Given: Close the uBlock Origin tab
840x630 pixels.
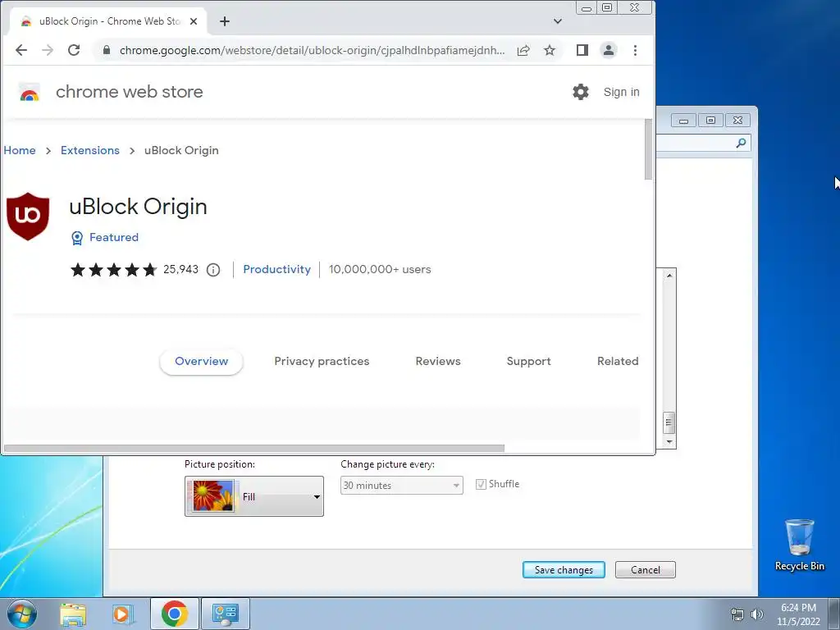Looking at the screenshot, I should (194, 21).
